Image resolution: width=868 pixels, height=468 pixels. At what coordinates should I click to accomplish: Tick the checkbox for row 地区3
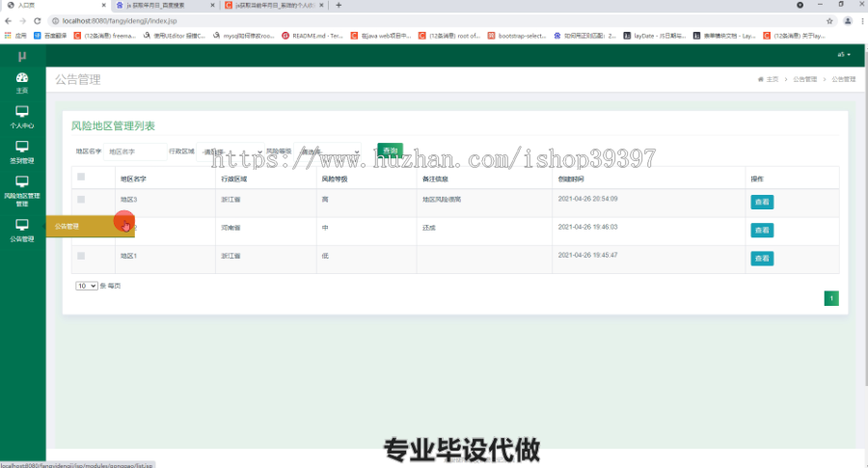pyautogui.click(x=81, y=200)
